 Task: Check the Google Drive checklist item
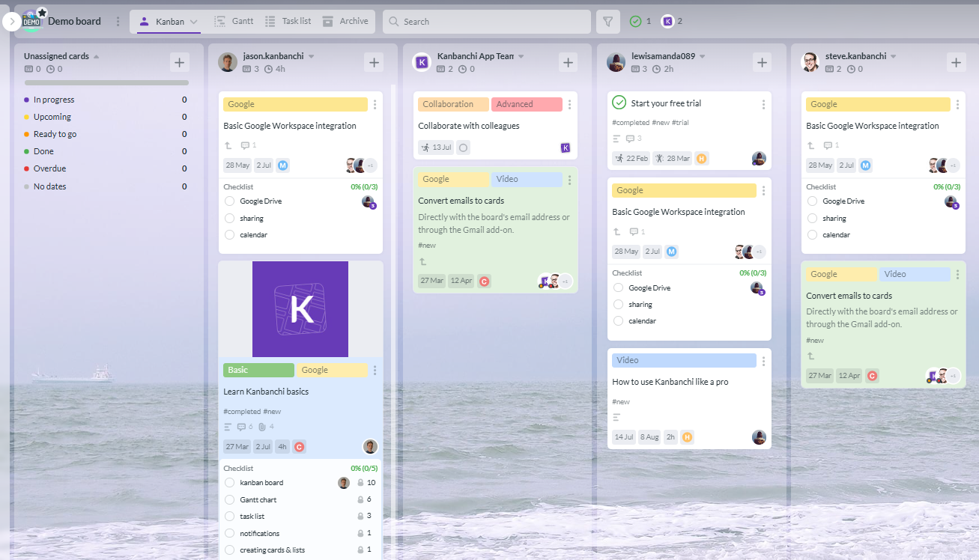click(229, 201)
